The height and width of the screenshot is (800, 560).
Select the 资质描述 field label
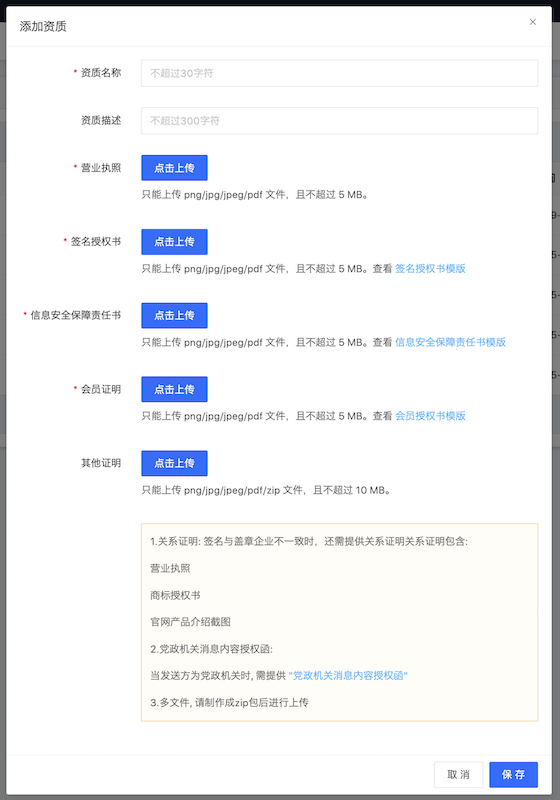(x=101, y=120)
